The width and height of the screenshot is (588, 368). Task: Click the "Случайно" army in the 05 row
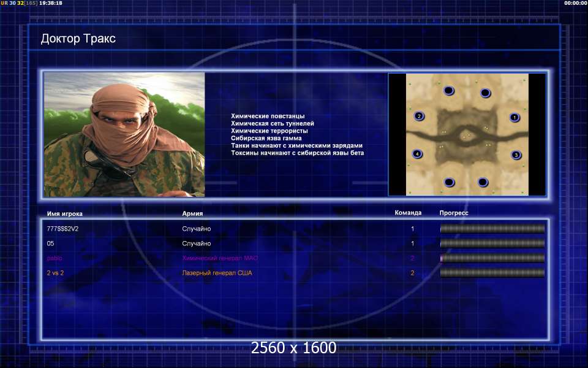click(197, 243)
